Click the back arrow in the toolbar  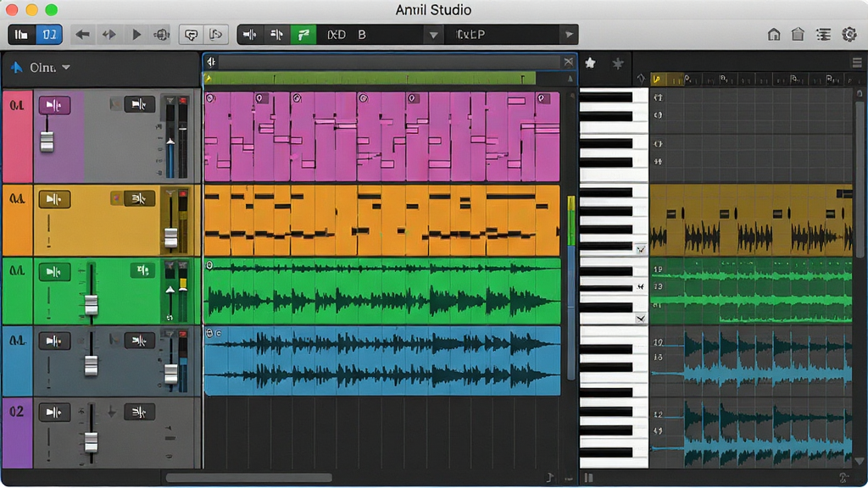click(x=82, y=34)
